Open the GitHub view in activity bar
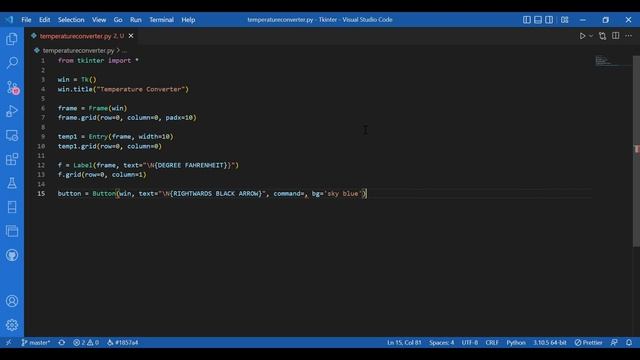Image resolution: width=640 pixels, height=360 pixels. click(x=12, y=256)
